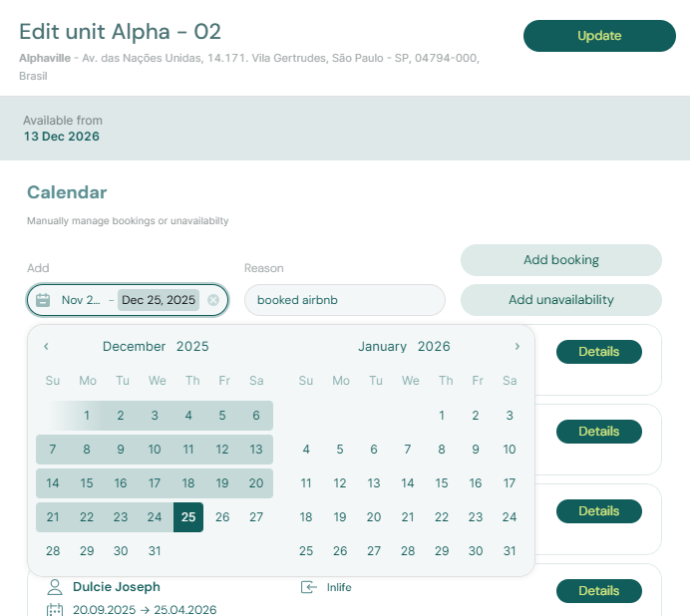690x616 pixels.
Task: Click Add unavailability button
Action: [560, 300]
